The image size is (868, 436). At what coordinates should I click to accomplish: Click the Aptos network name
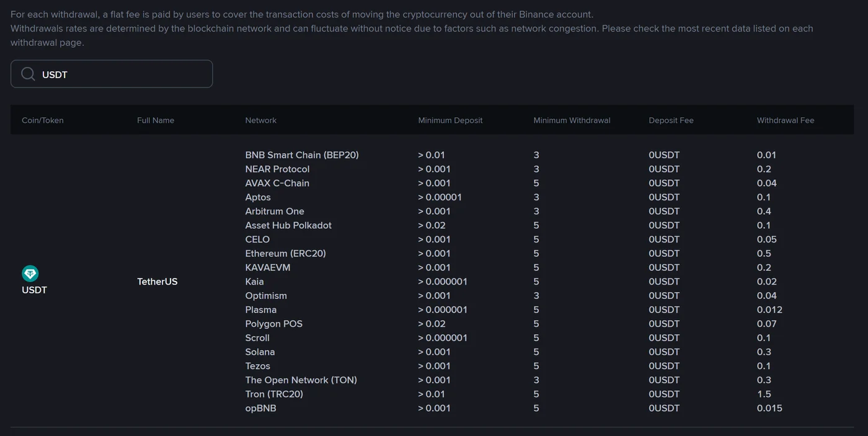(258, 197)
